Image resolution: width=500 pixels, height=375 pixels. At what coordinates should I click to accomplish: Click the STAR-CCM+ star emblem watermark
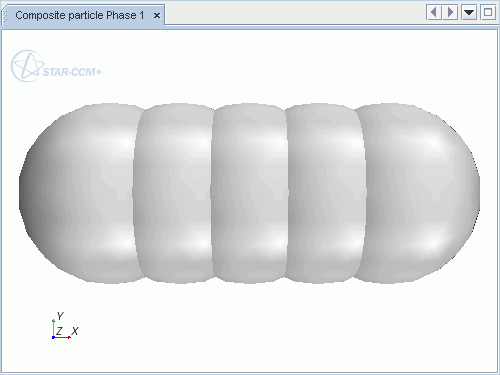(x=27, y=66)
